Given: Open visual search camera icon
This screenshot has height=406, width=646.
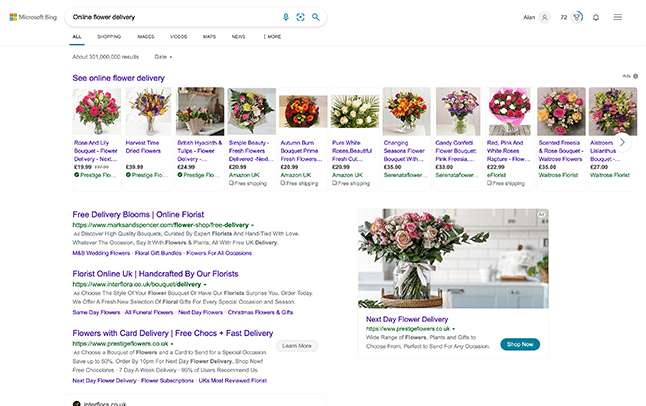Looking at the screenshot, I should point(300,17).
